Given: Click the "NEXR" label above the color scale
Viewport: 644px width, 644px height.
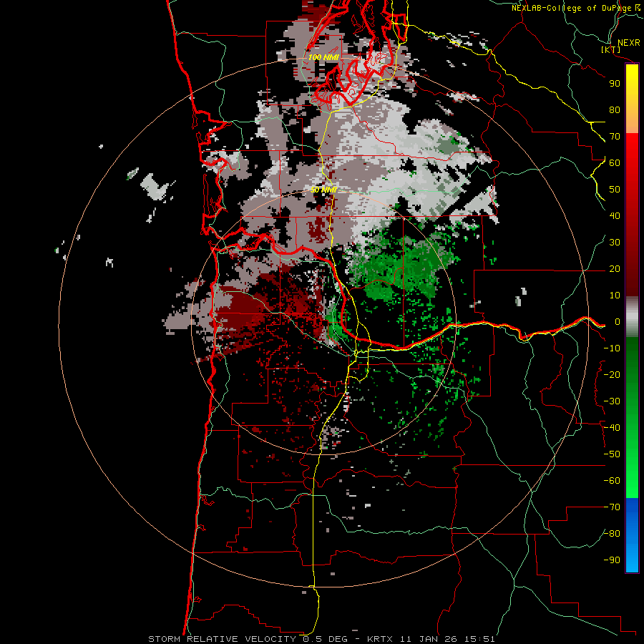Looking at the screenshot, I should tap(628, 43).
